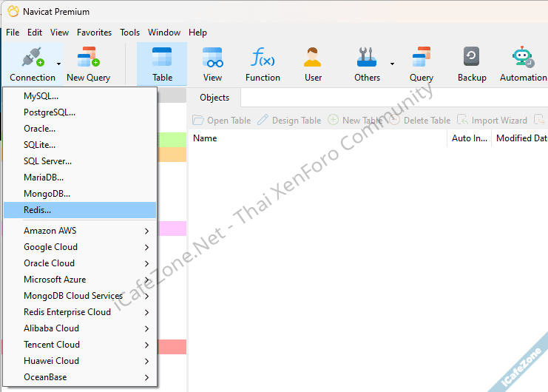The height and width of the screenshot is (392, 548).
Task: Open the Favorites menu
Action: coord(94,33)
